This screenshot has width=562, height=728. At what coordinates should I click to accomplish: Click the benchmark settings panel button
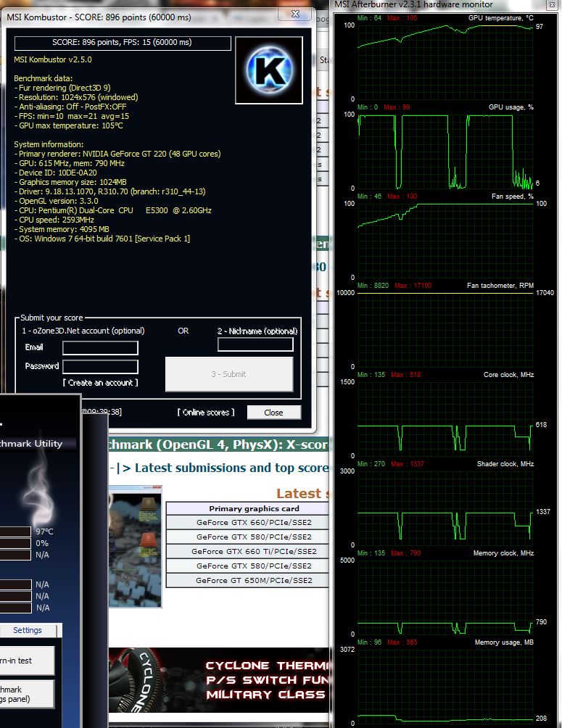[27, 694]
